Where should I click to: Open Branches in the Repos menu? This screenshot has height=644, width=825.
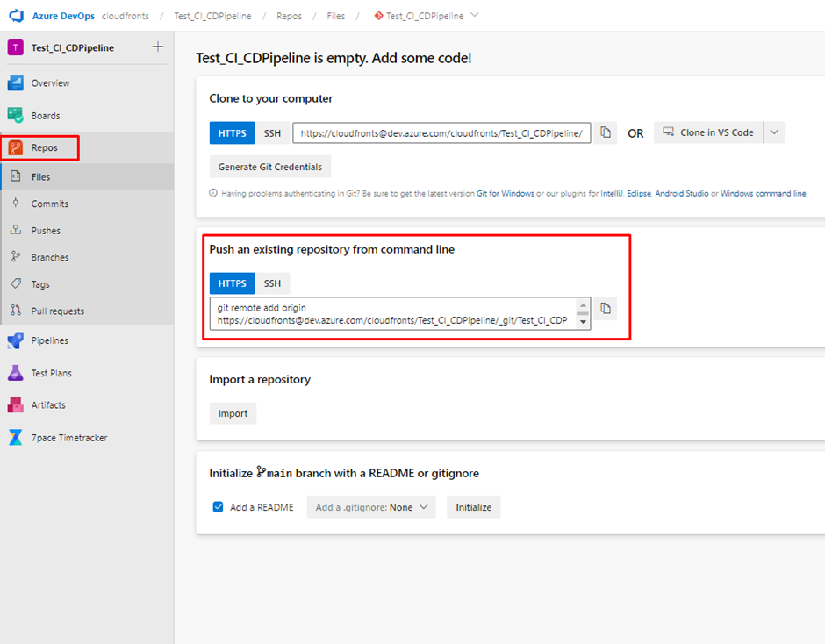click(87, 257)
